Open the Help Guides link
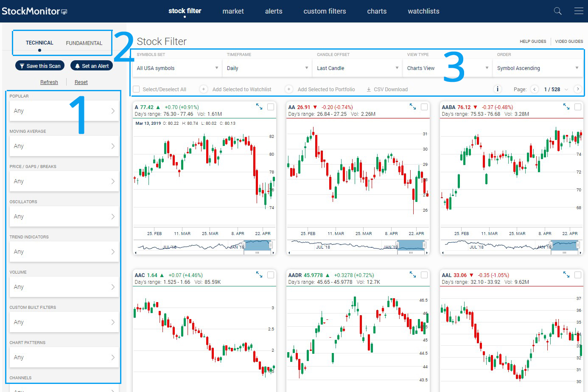This screenshot has height=392, width=588. (x=533, y=42)
